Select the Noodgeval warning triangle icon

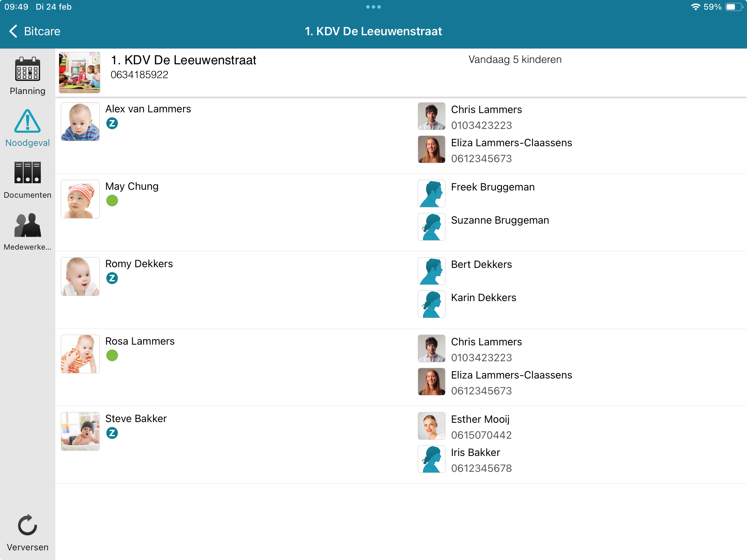(27, 121)
